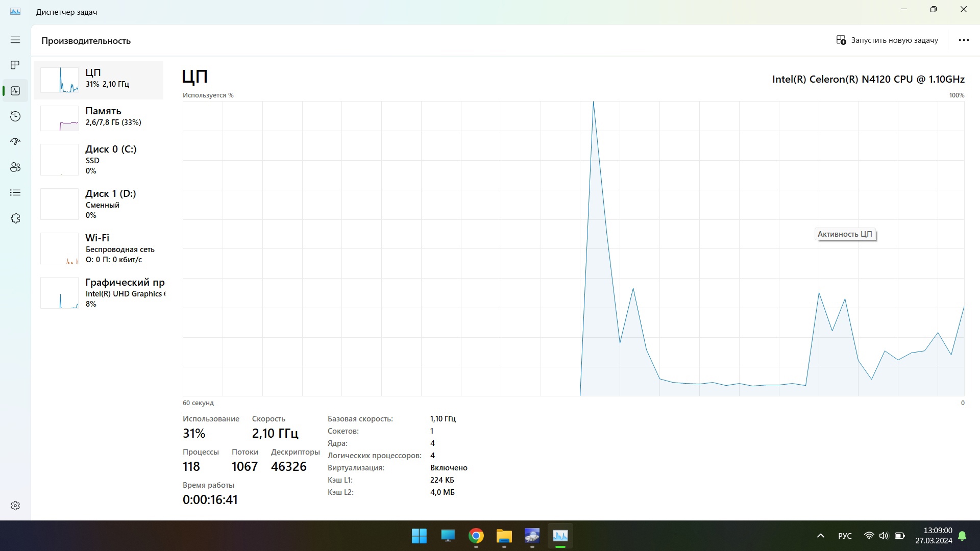
Task: Open the Windows Start menu
Action: 419,536
